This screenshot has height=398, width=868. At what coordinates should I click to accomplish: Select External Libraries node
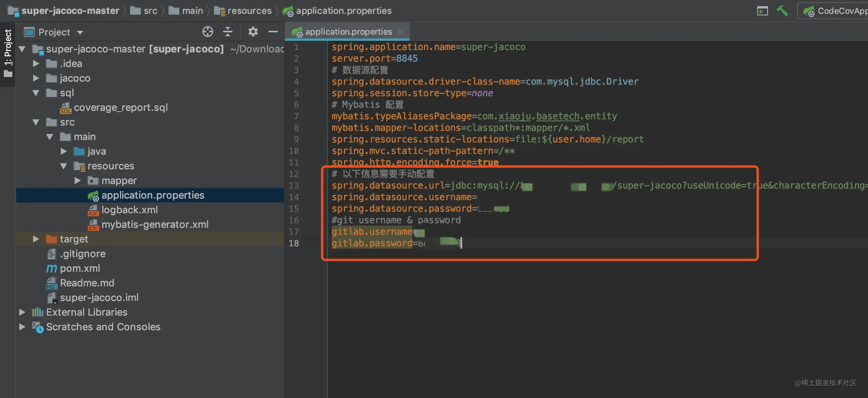click(79, 312)
